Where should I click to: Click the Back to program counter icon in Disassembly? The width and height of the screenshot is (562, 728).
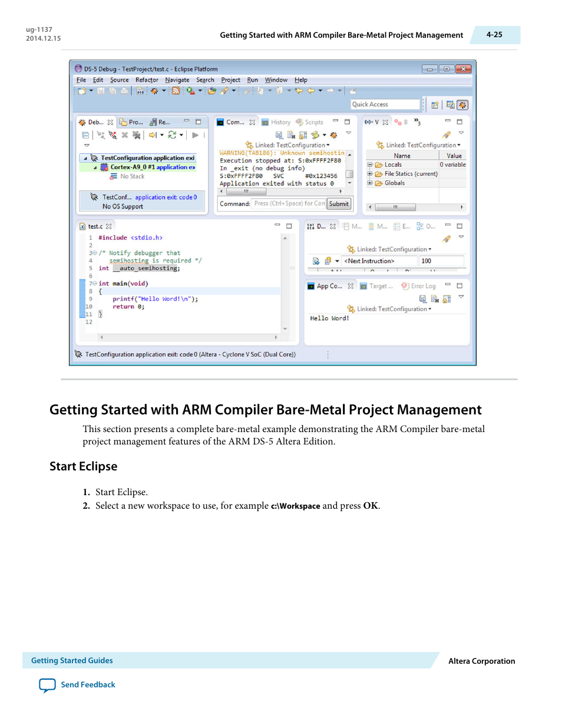click(316, 261)
